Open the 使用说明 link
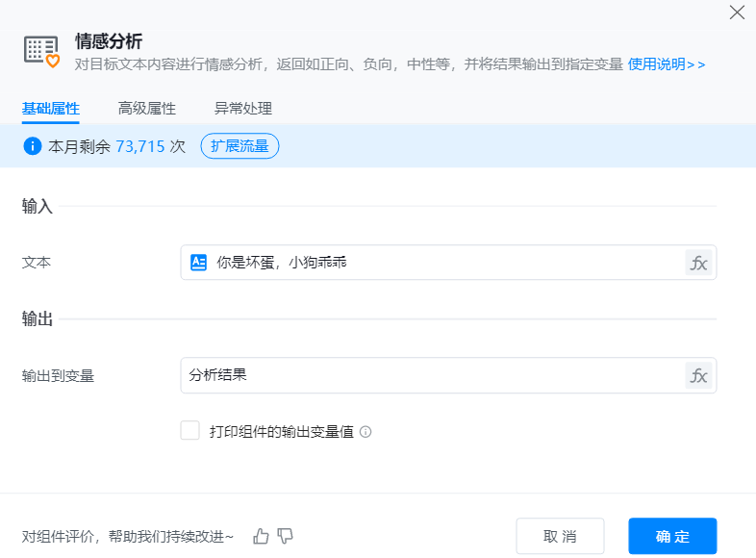This screenshot has width=756, height=558. [666, 64]
